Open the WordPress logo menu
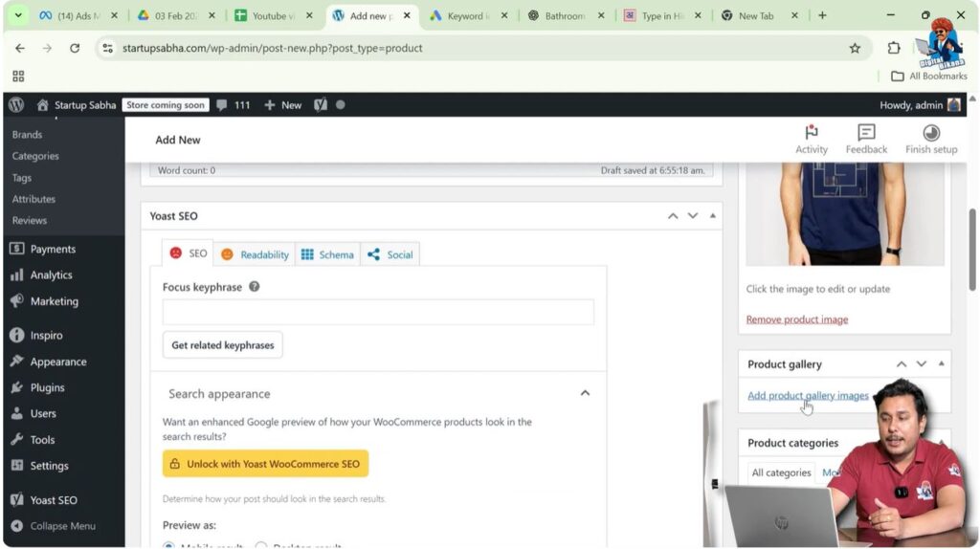The image size is (980, 549). [x=16, y=105]
